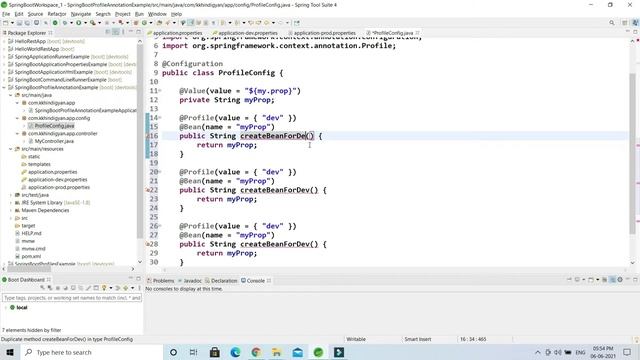This screenshot has width=640, height=360.
Task: Minimize the Package Explorer view
Action: [x=131, y=32]
